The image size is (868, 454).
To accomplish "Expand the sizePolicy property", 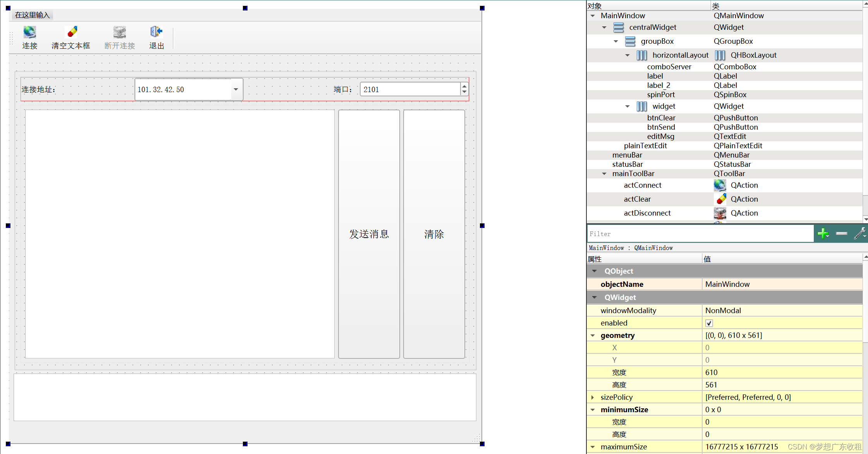I will pos(593,397).
